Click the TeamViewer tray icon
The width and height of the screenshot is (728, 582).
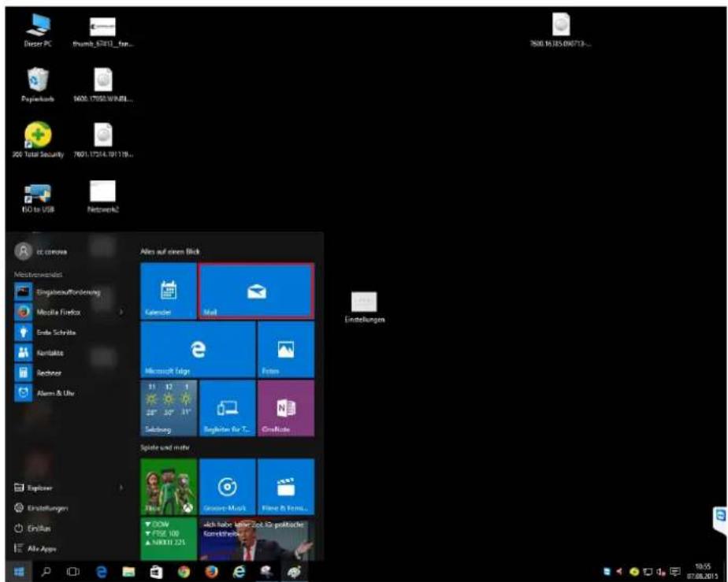(x=607, y=572)
